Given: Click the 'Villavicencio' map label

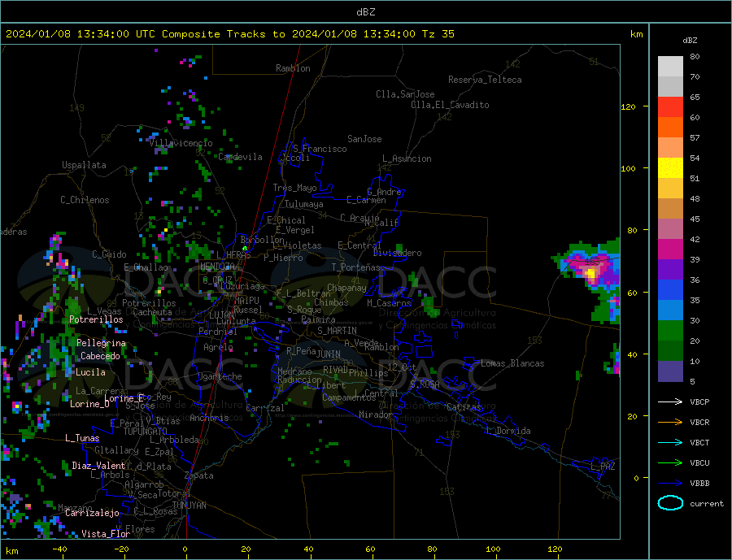Looking at the screenshot, I should pyautogui.click(x=181, y=143).
